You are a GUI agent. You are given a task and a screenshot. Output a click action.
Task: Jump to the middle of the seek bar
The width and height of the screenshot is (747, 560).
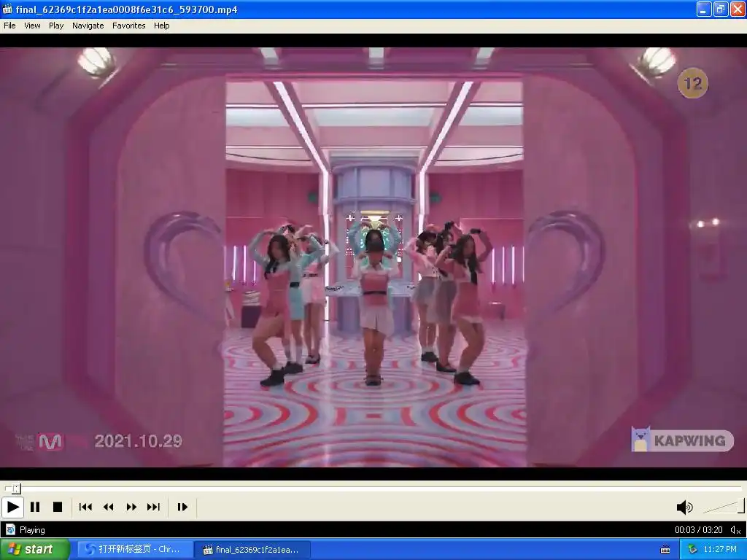(x=373, y=489)
